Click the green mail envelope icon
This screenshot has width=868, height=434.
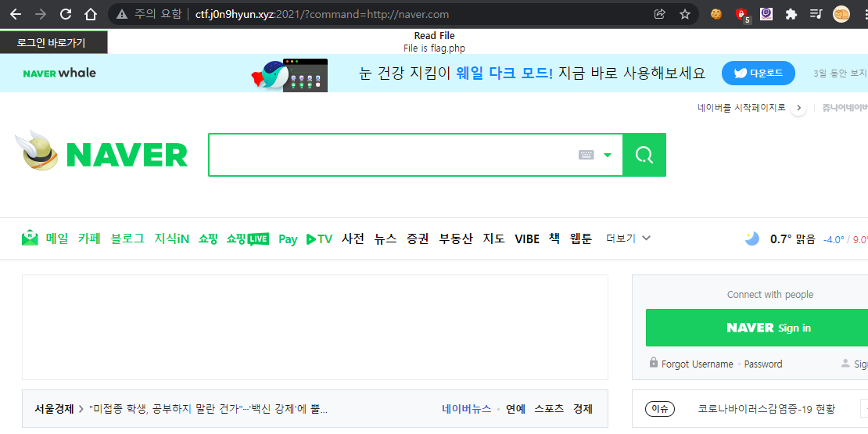coord(30,239)
